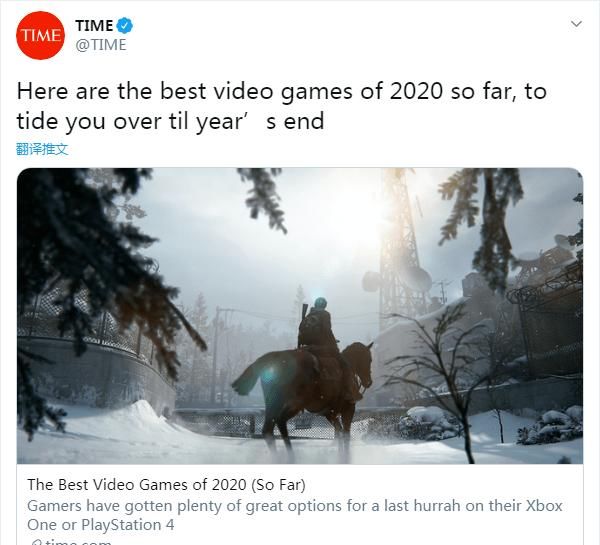Click the blue verified badge next to TIME
The width and height of the screenshot is (600, 545).
[x=124, y=25]
